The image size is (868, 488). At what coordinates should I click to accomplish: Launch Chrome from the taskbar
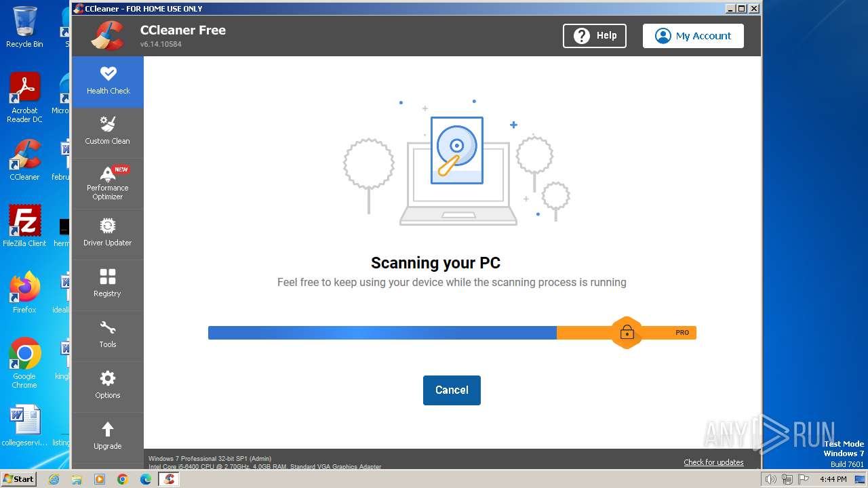point(123,479)
